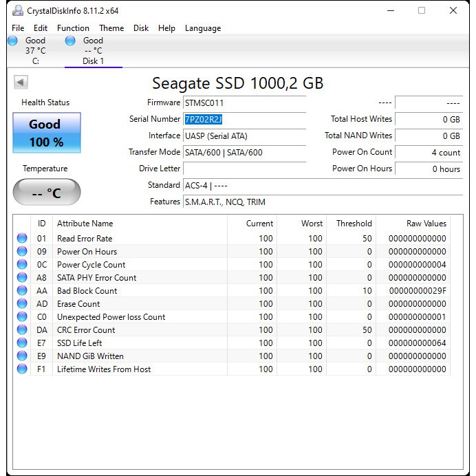Maximize the CrystalDiskInfo window
Screen dimensions: 476x476
click(x=422, y=10)
